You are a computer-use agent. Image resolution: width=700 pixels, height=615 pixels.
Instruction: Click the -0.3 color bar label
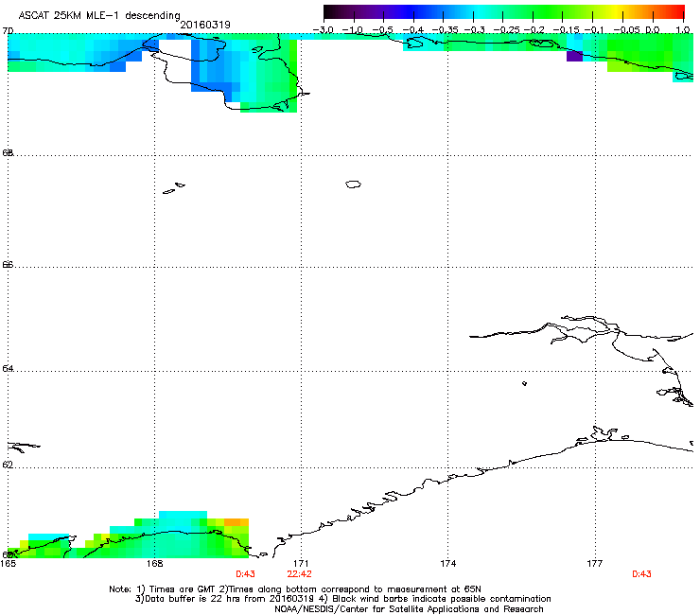(474, 30)
